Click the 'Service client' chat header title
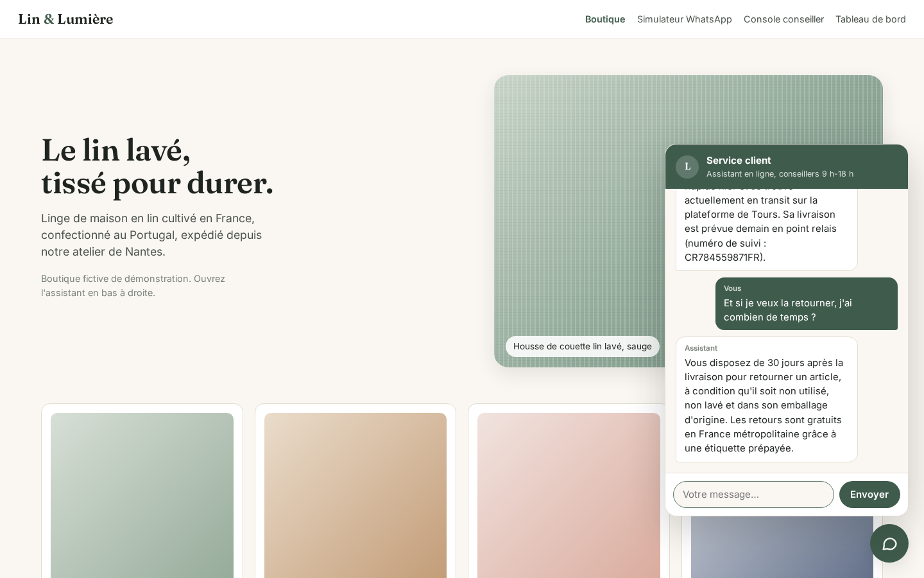The height and width of the screenshot is (578, 924). 739,161
